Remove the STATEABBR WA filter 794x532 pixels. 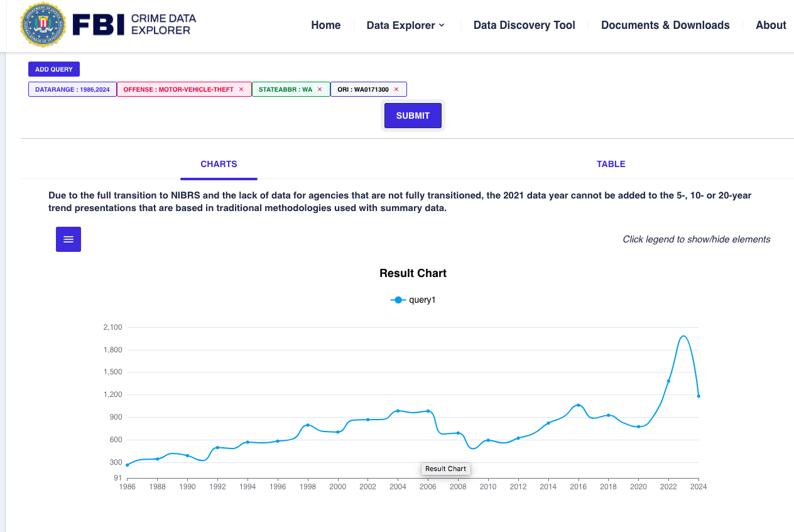320,90
